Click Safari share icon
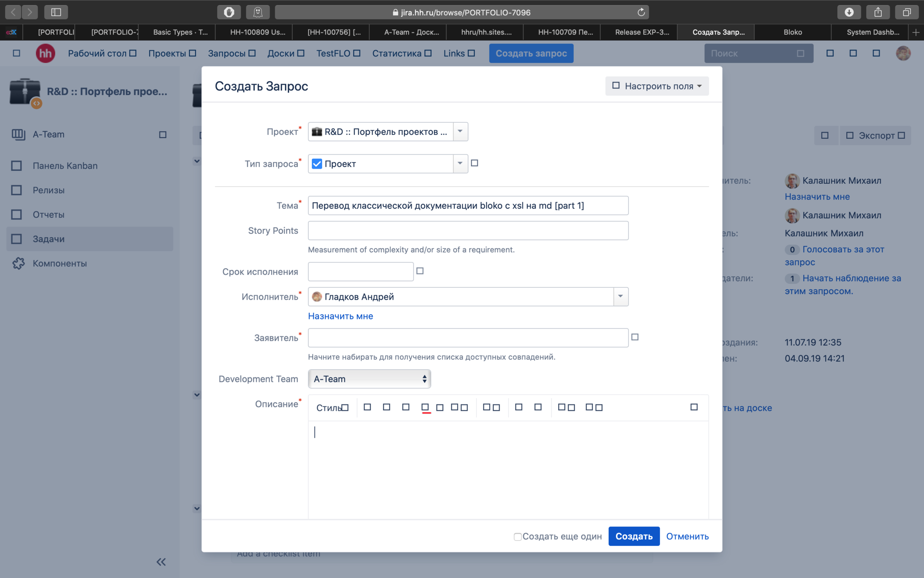Screen dimensions: 924x578 point(878,12)
